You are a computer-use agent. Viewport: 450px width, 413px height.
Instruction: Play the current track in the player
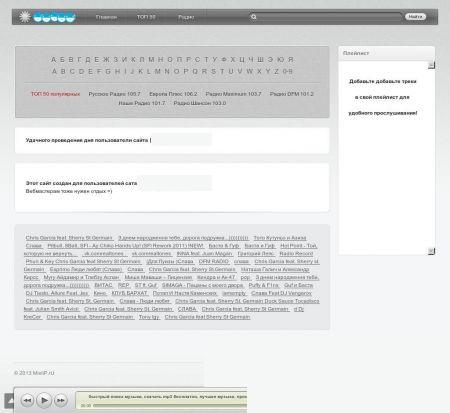44,400
